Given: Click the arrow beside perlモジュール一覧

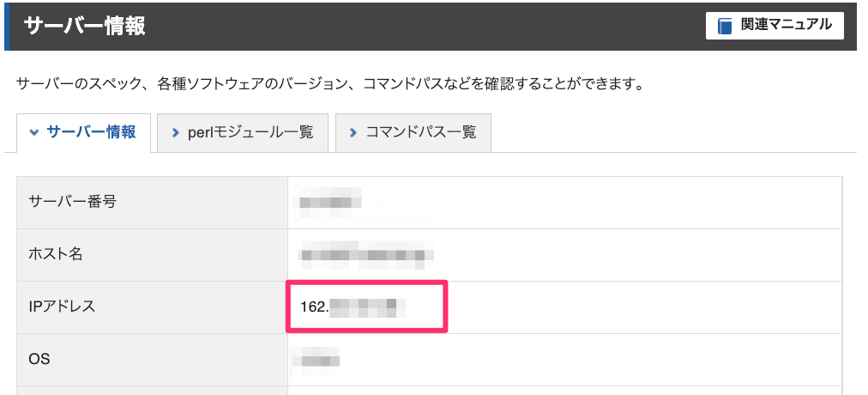Looking at the screenshot, I should pyautogui.click(x=176, y=133).
